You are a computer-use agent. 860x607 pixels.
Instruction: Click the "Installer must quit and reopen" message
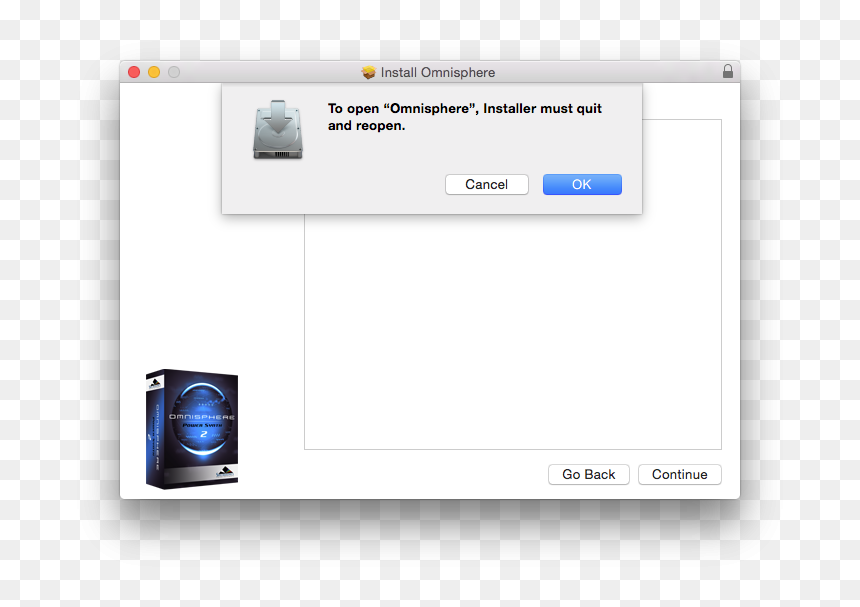pyautogui.click(x=465, y=117)
